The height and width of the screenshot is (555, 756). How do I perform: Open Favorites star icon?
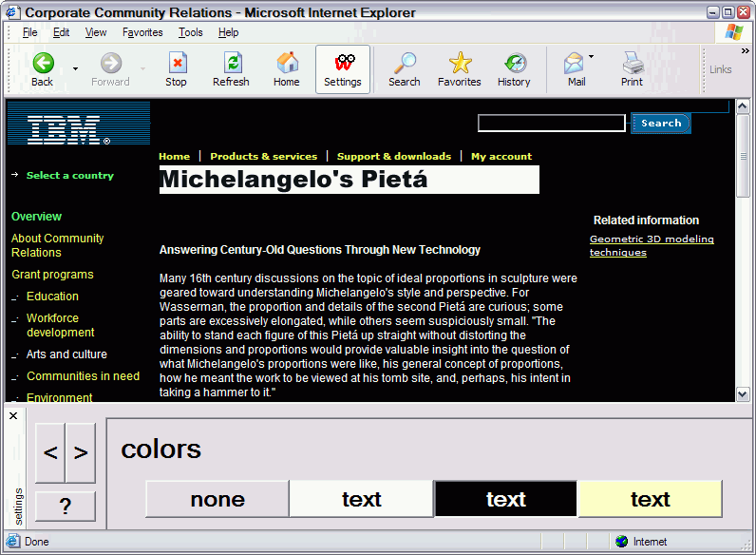[460, 64]
